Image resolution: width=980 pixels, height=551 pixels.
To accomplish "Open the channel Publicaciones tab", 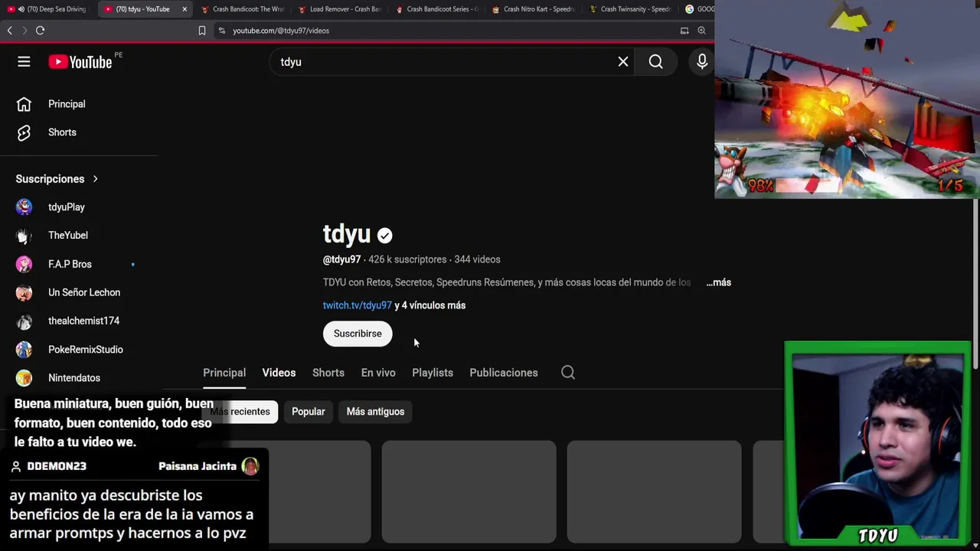I will [504, 373].
